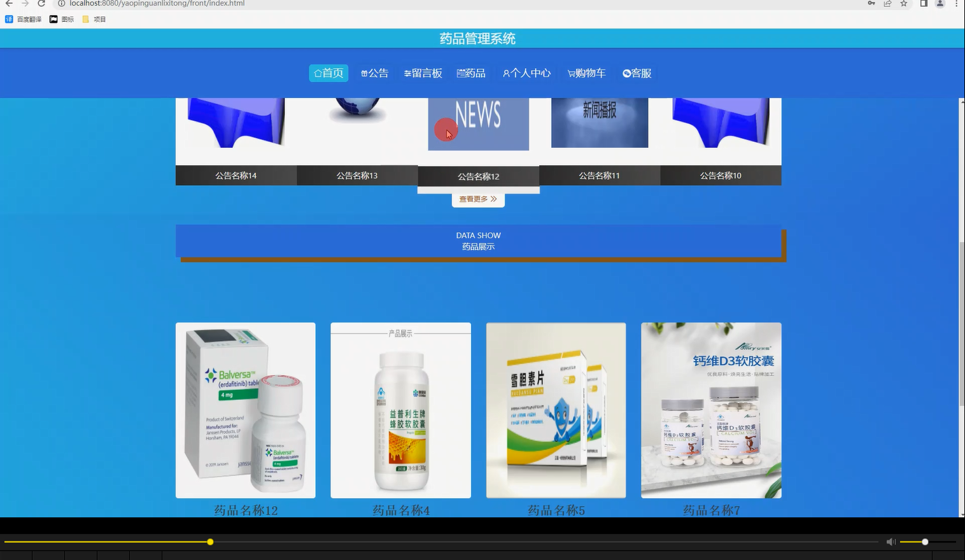Click 公告名称11 caption
Image resolution: width=965 pixels, height=560 pixels.
(x=600, y=176)
